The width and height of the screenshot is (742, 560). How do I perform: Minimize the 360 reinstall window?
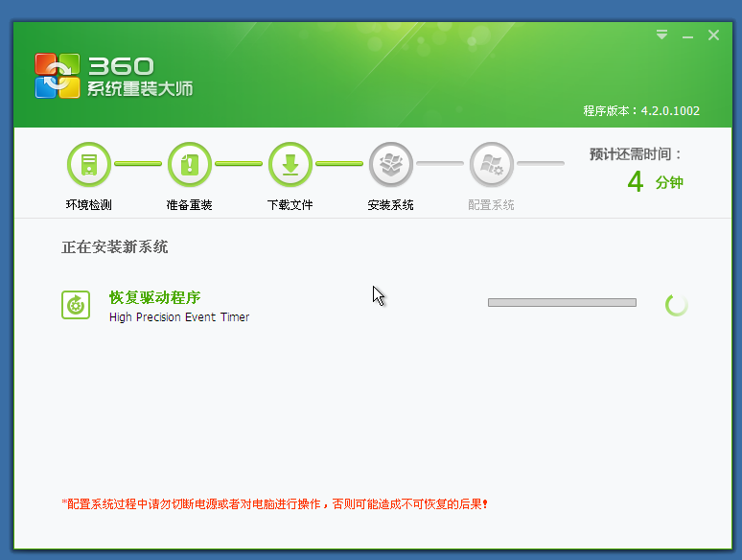click(x=687, y=36)
